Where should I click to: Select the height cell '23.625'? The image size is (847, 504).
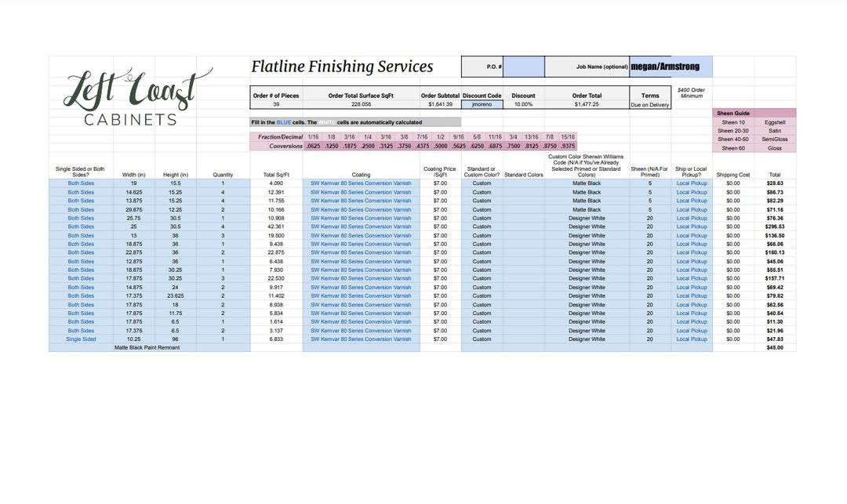click(175, 296)
